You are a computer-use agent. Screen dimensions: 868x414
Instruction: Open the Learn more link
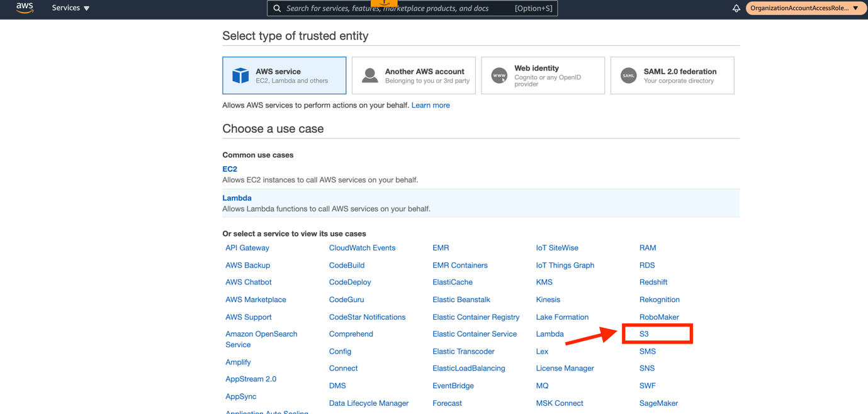click(x=431, y=105)
